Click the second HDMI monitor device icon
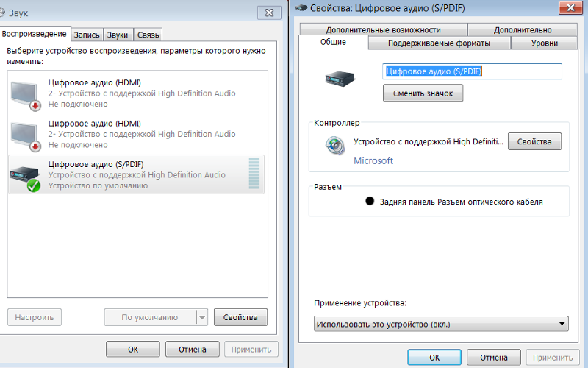The width and height of the screenshot is (588, 368). [26, 134]
